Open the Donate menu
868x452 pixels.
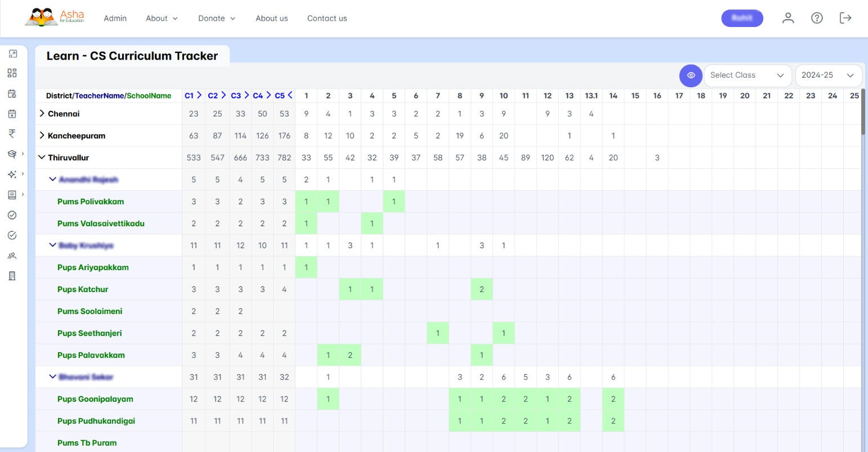click(217, 19)
